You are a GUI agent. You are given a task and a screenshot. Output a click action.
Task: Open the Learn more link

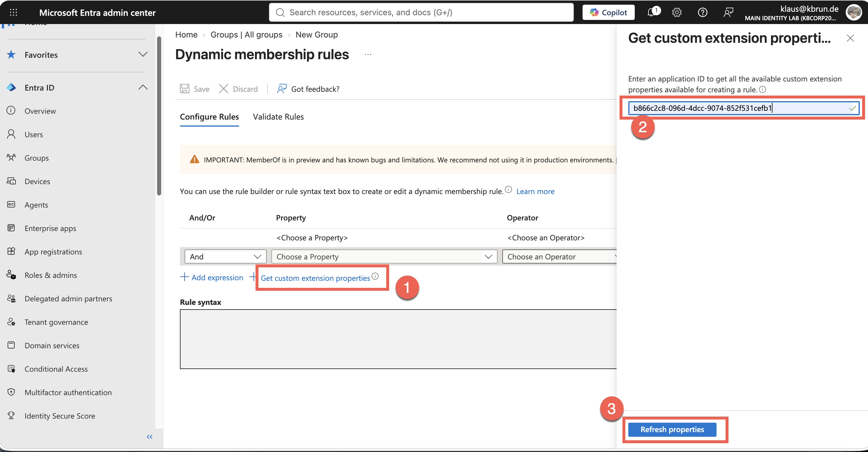[x=535, y=191]
